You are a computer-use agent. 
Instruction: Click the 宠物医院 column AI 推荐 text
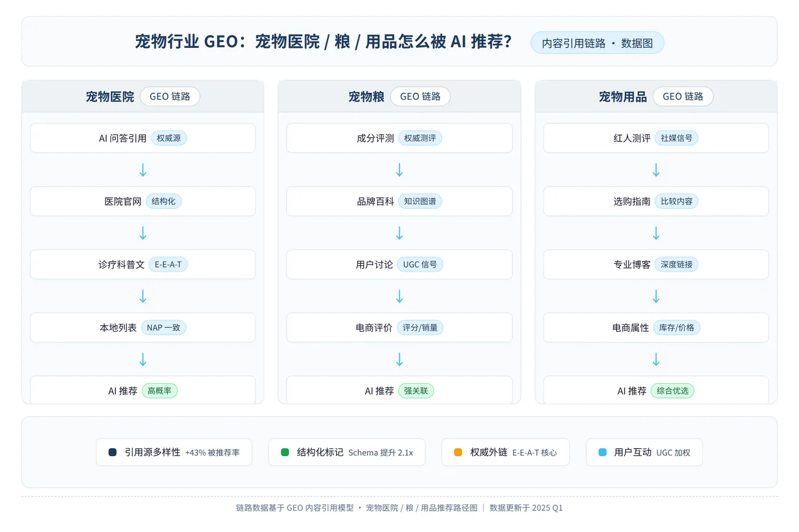tap(123, 391)
